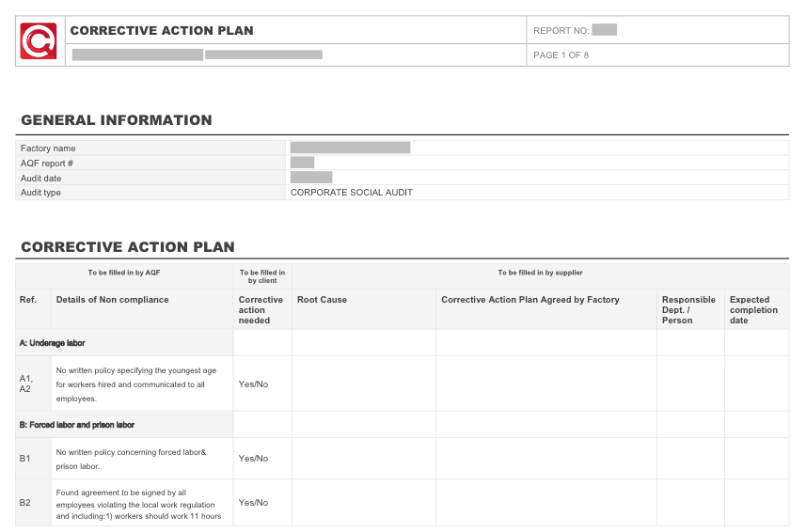This screenshot has width=806, height=532.
Task: Click Corrective Action Plan cell for row B1
Action: click(545, 459)
